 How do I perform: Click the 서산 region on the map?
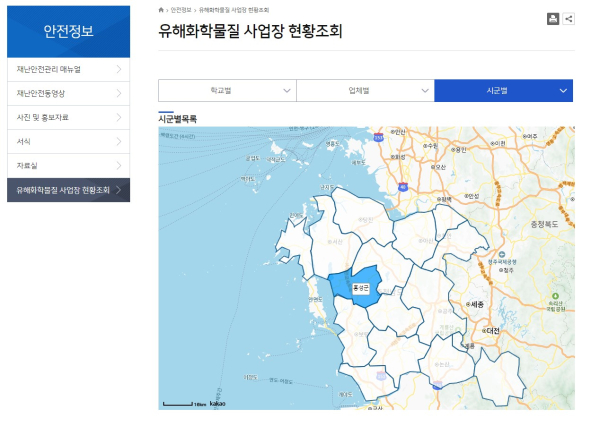(336, 240)
